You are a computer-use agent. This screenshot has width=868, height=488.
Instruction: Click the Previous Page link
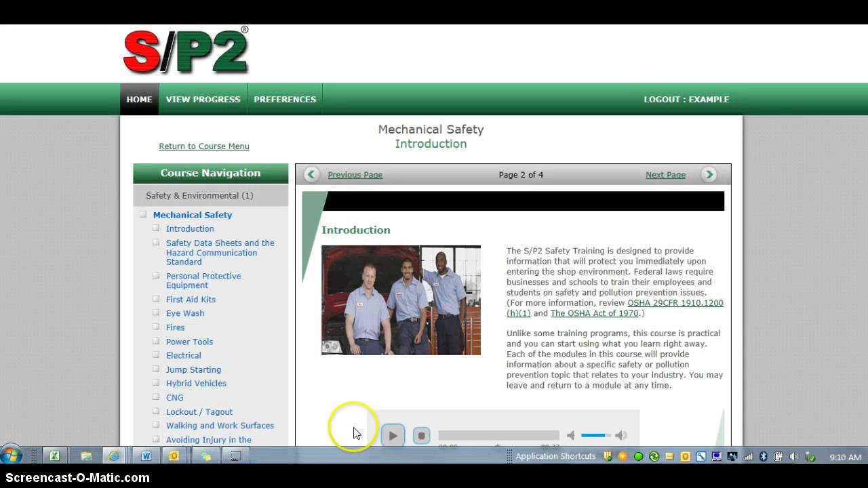[x=355, y=175]
